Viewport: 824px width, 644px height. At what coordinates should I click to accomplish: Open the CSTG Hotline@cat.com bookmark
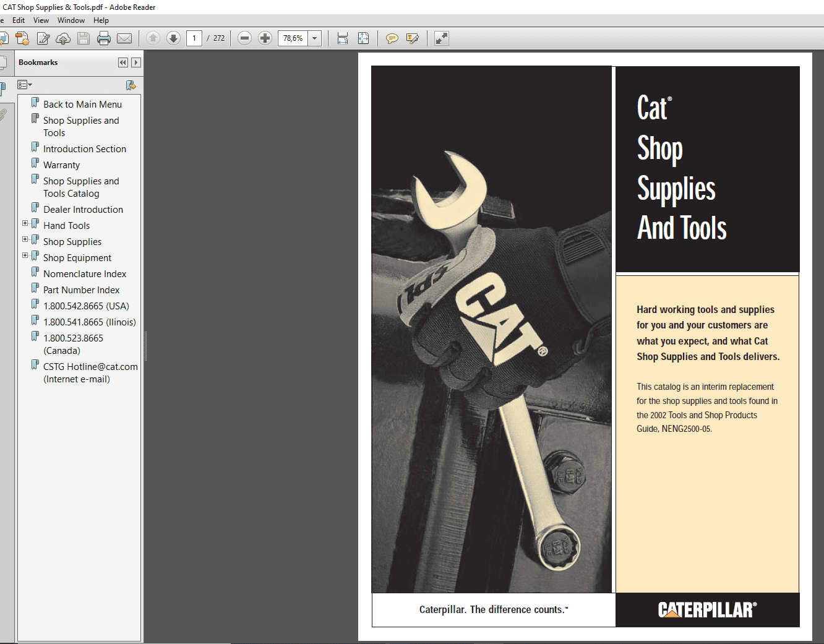pos(90,373)
